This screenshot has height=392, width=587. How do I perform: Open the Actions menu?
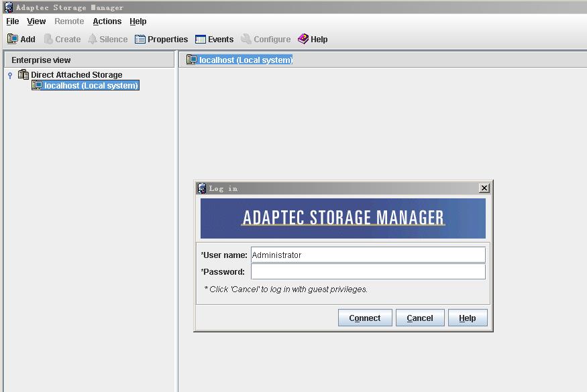pos(107,21)
